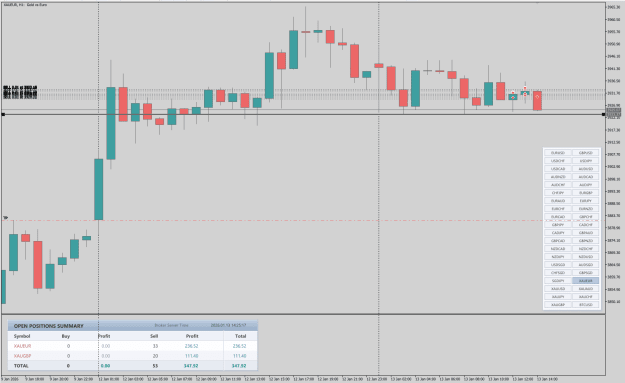
Task: Open XAUGBP from the symbol buttons
Action: [558, 304]
